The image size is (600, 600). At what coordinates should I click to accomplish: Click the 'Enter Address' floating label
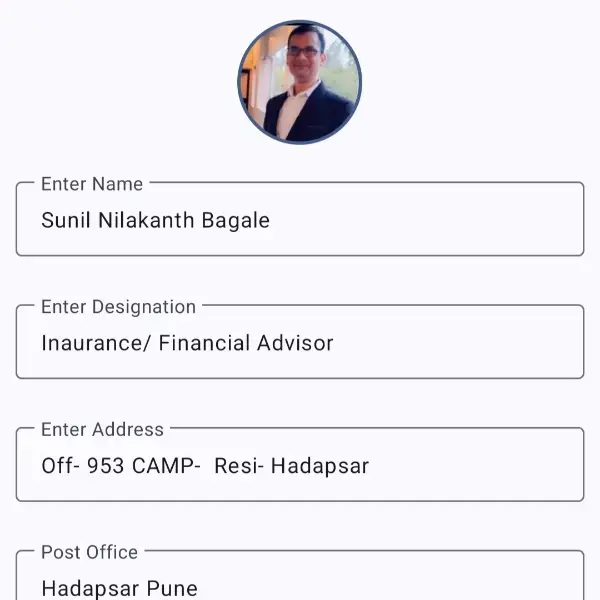(x=102, y=430)
